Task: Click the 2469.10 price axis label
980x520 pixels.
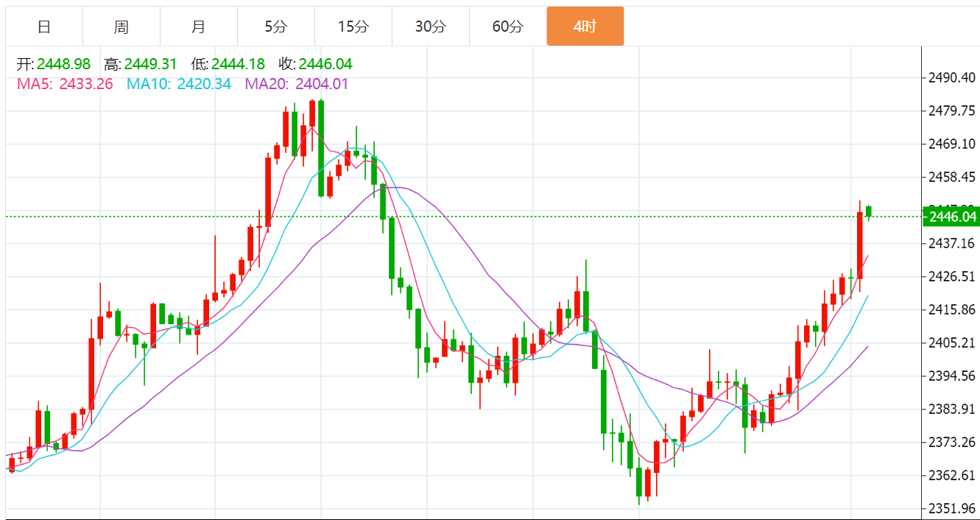Action: [x=951, y=144]
